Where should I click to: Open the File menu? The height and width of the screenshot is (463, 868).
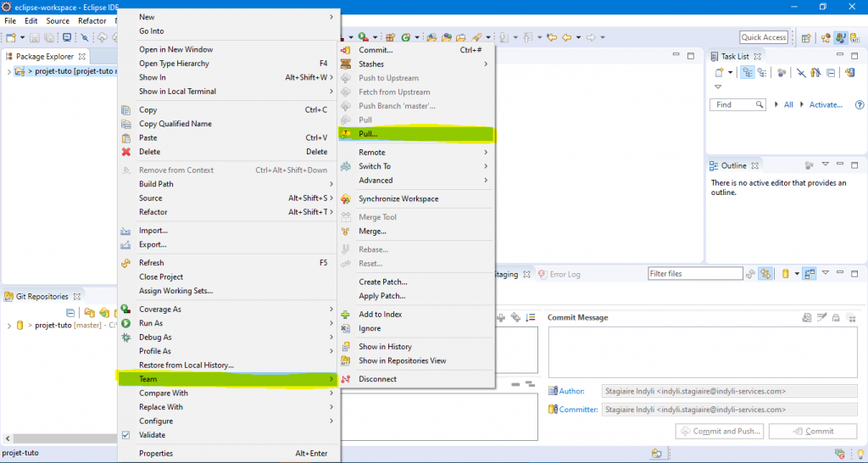point(10,21)
